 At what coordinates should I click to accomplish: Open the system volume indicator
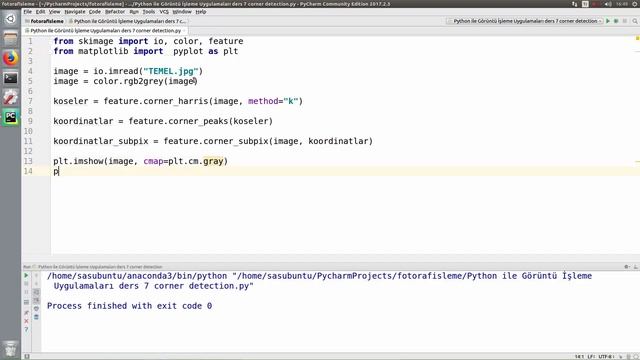click(x=608, y=4)
